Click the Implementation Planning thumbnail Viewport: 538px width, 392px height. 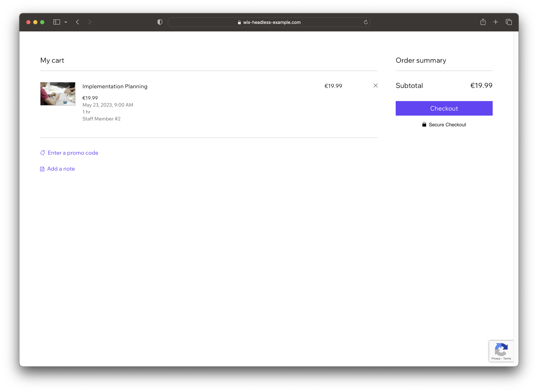[x=58, y=94]
